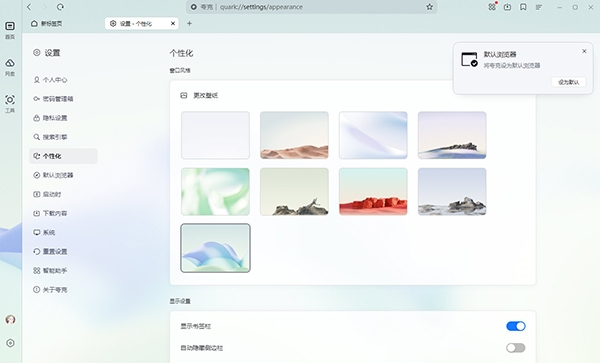Click the hexagon settings icon at rail bottom
Image resolution: width=600 pixels, height=363 pixels.
click(x=10, y=343)
